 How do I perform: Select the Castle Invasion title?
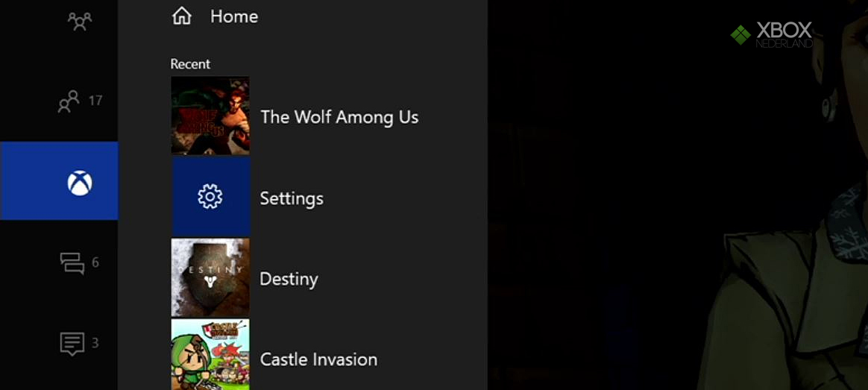point(319,359)
